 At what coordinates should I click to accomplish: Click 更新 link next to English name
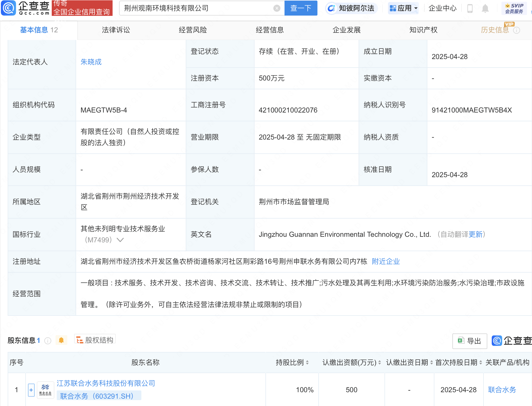click(476, 234)
